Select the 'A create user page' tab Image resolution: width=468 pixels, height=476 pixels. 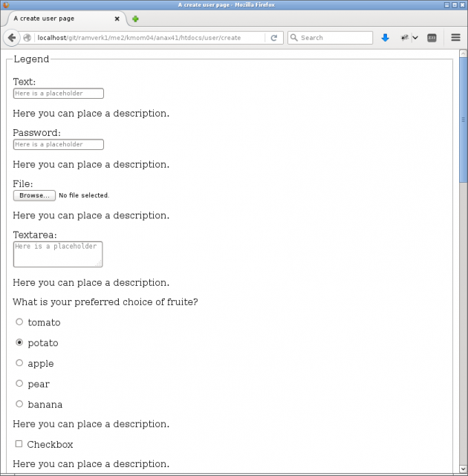(x=65, y=19)
